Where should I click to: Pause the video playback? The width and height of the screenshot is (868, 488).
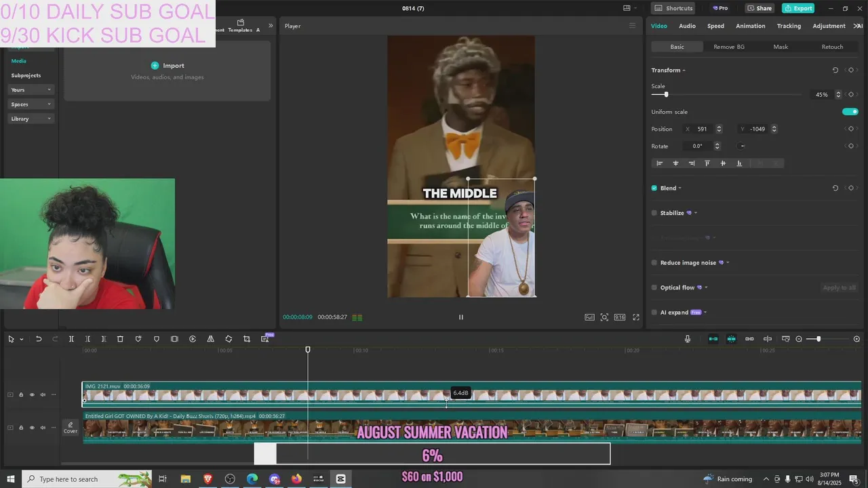pyautogui.click(x=461, y=317)
